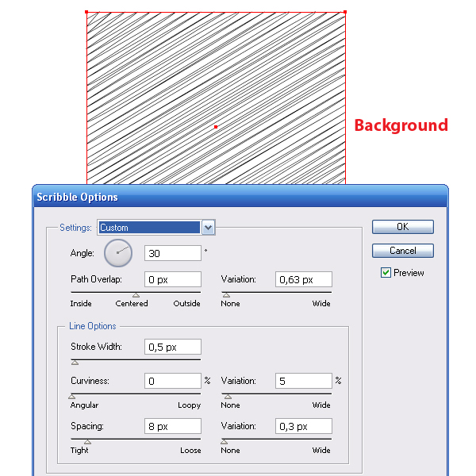Click the top-right anchor of the scribbled rectangle
Screen dimensions: 476x476
tap(345, 12)
